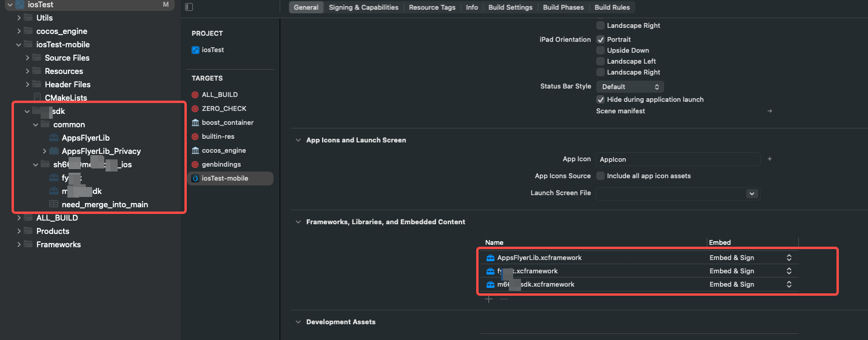Toggle Hide during application launch
Image resolution: width=868 pixels, height=340 pixels.
[601, 99]
